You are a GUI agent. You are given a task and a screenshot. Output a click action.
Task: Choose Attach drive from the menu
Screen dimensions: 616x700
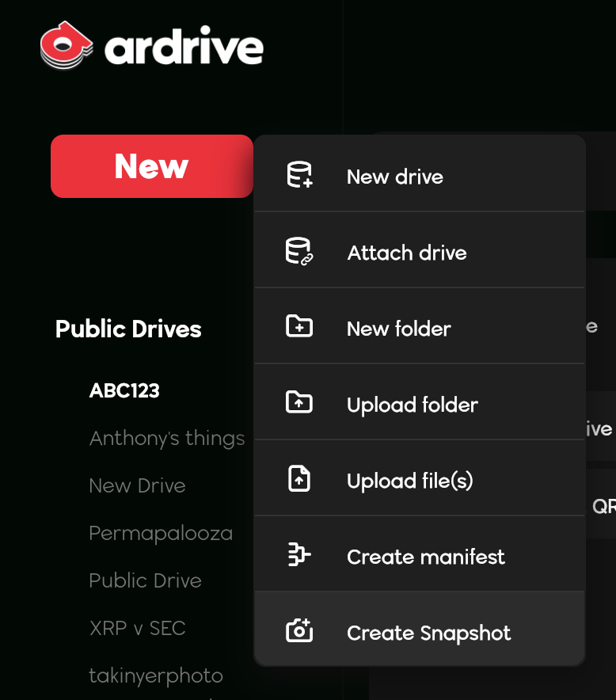point(420,250)
